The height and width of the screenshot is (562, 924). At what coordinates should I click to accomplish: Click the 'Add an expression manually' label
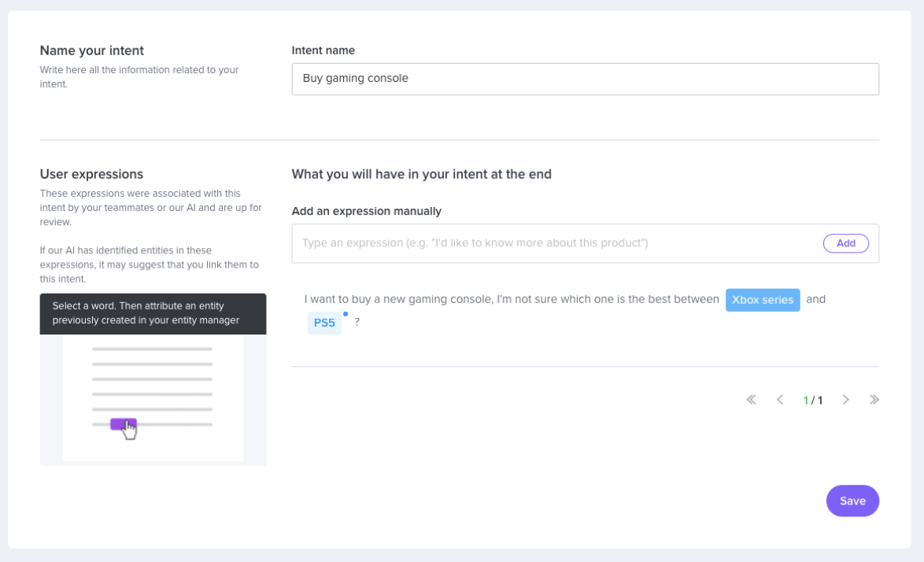(x=367, y=212)
